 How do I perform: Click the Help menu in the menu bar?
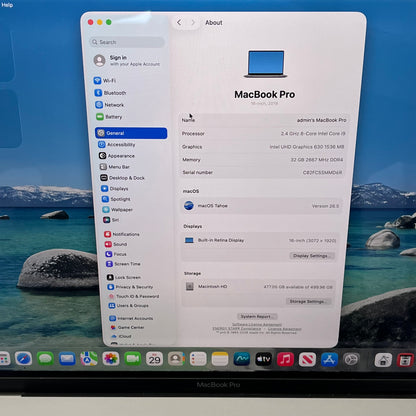click(7, 5)
